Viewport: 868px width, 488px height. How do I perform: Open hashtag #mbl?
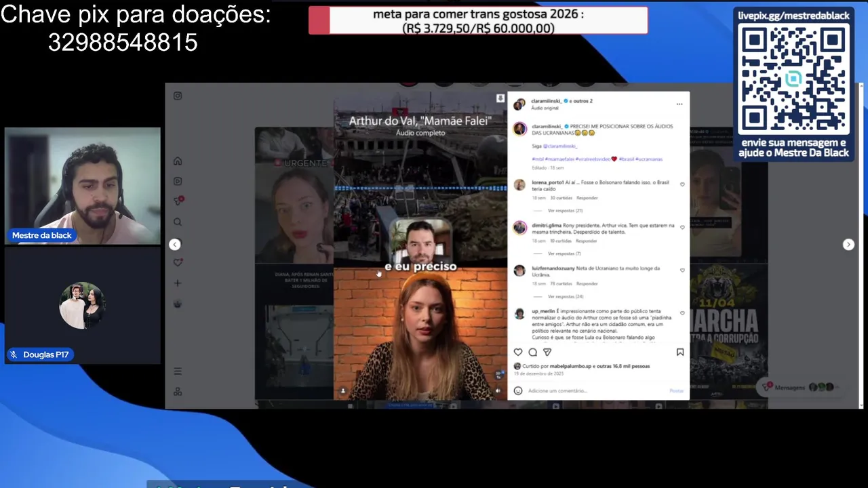538,159
